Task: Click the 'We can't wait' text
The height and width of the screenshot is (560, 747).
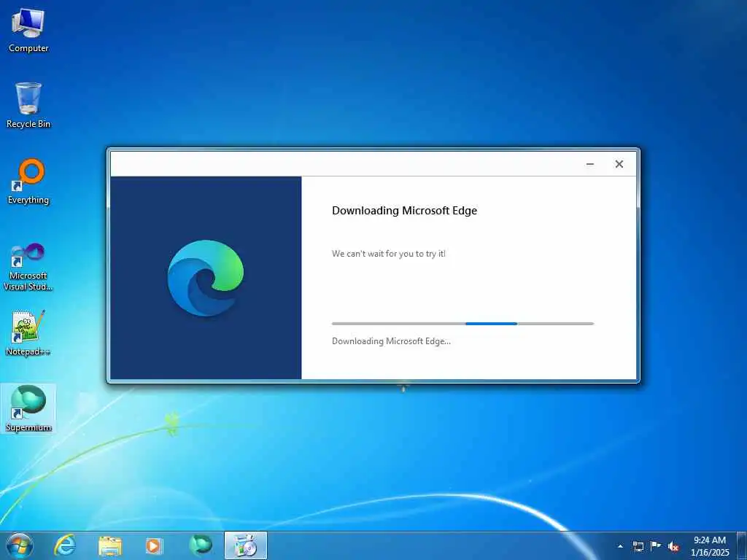Action: click(388, 254)
